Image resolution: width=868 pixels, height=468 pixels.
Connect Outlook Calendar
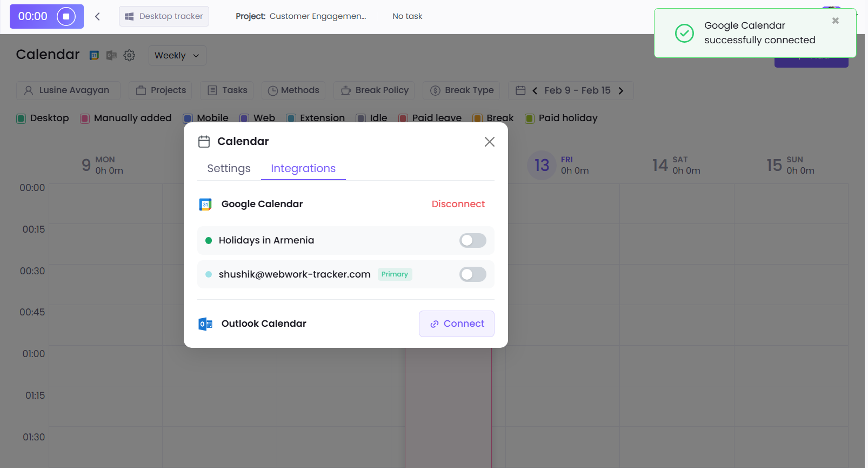[x=456, y=324]
